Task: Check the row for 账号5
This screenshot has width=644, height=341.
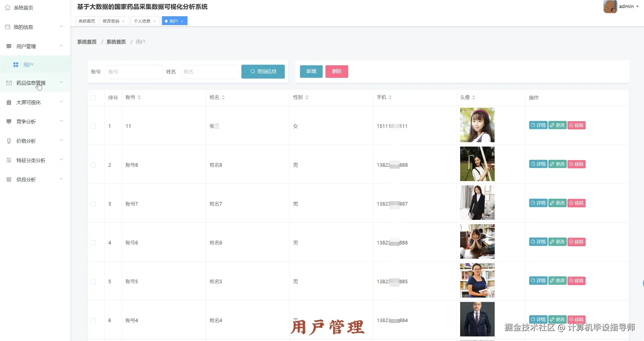Action: coord(93,281)
